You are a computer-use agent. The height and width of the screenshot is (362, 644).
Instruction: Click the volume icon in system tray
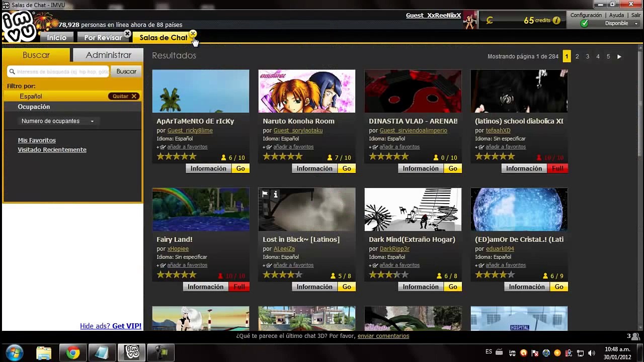(x=592, y=353)
